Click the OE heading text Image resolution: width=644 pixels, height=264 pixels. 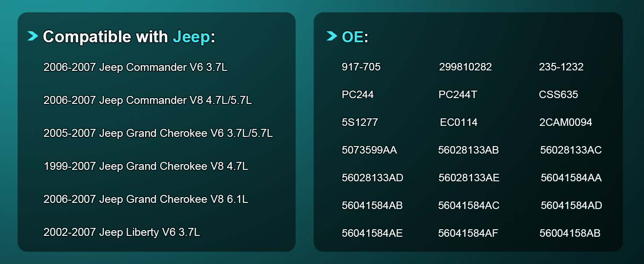[x=355, y=37]
